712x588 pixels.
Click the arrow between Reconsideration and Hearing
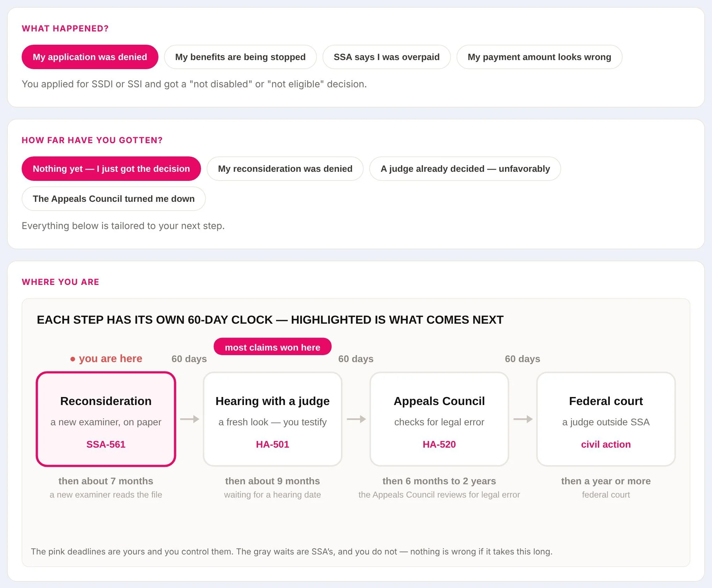click(x=190, y=419)
